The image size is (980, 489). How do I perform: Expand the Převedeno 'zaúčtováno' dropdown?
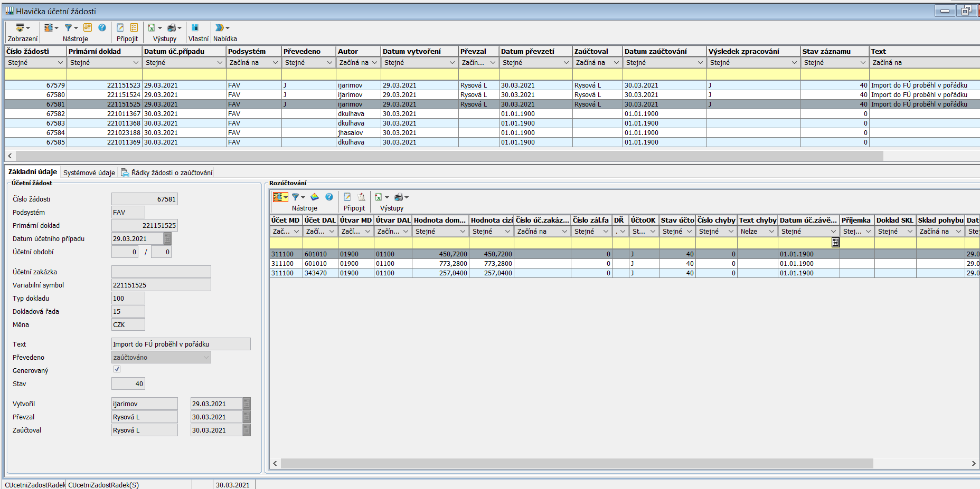[x=206, y=357]
